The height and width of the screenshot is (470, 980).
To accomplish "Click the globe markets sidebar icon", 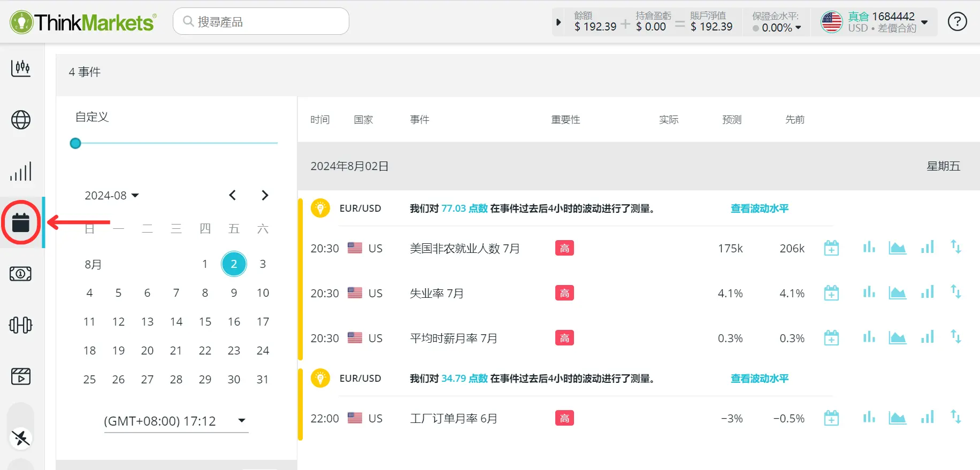I will (x=21, y=120).
